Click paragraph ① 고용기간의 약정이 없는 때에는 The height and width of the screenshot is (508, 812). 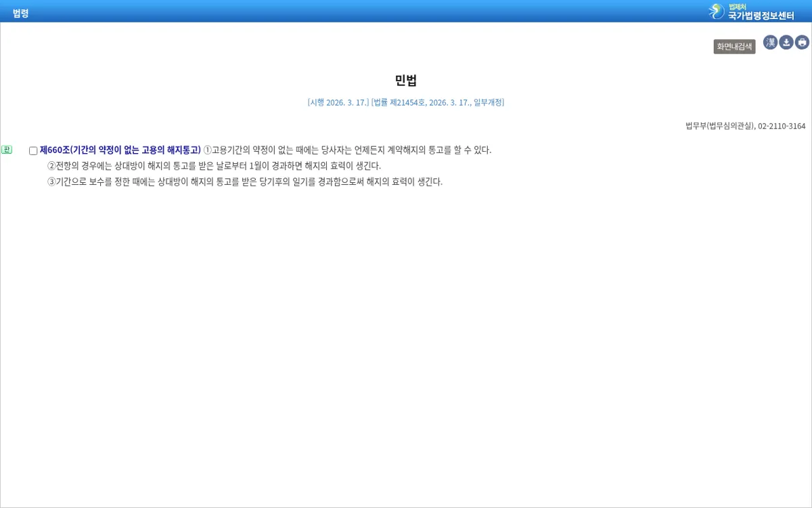click(x=347, y=150)
